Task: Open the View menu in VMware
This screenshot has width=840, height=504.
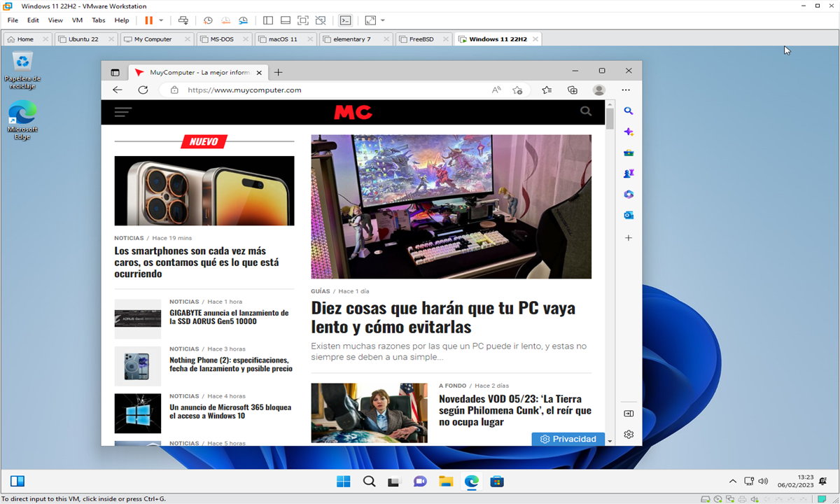Action: 55,20
